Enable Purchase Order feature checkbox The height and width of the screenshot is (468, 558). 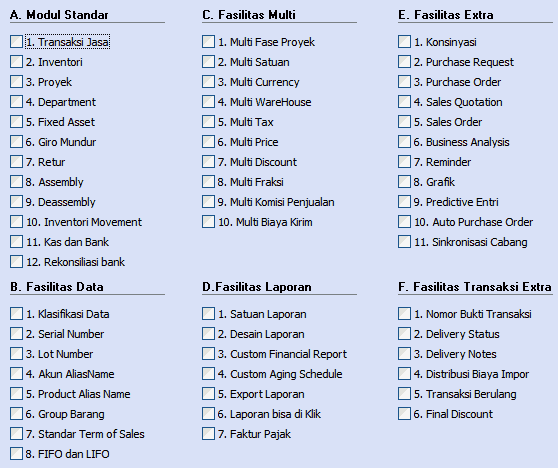404,81
